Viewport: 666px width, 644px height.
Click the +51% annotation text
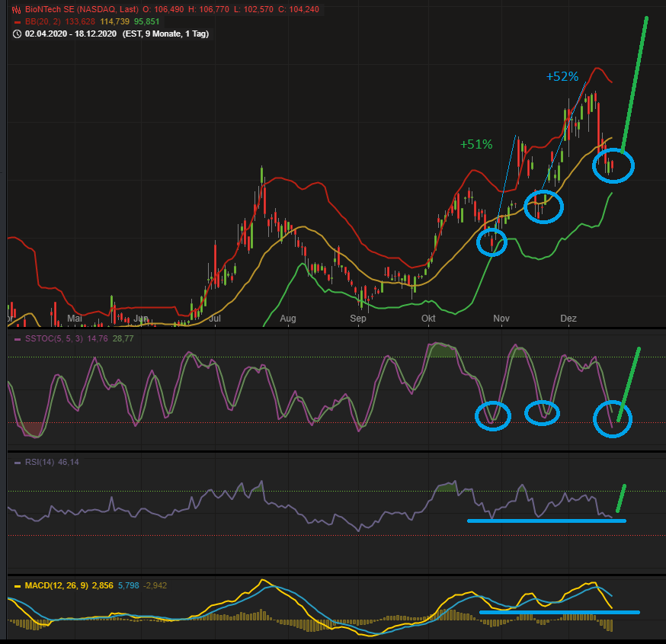[476, 145]
